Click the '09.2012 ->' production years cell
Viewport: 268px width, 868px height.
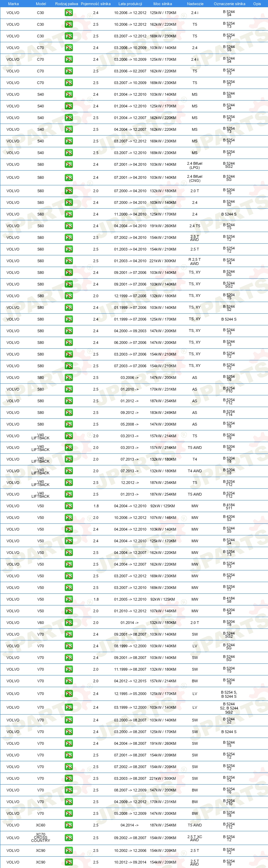click(130, 413)
